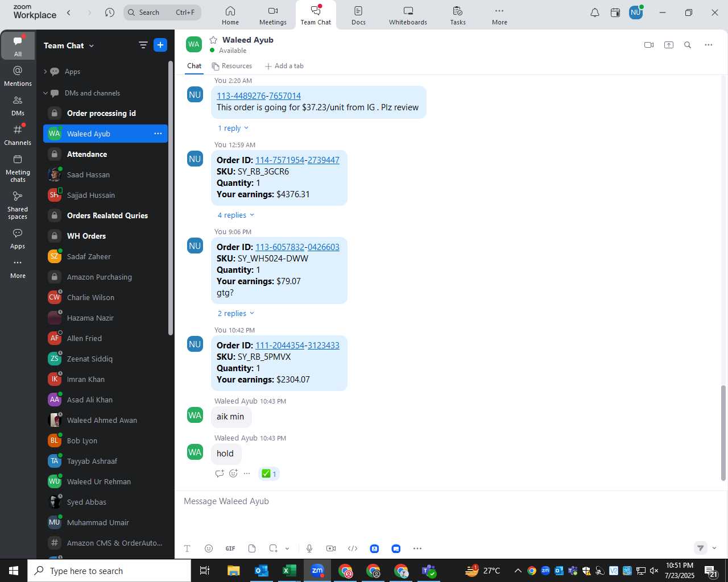Open Waleed Ayub chat row options ellipsis
728x582 pixels.
(158, 134)
